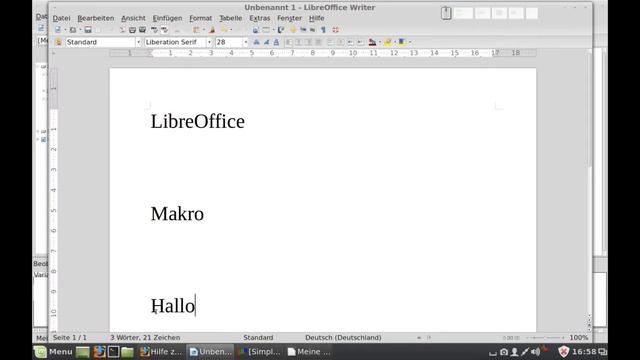Expand the font size 28 dropdown
Image resolution: width=640 pixels, height=360 pixels.
[x=245, y=42]
